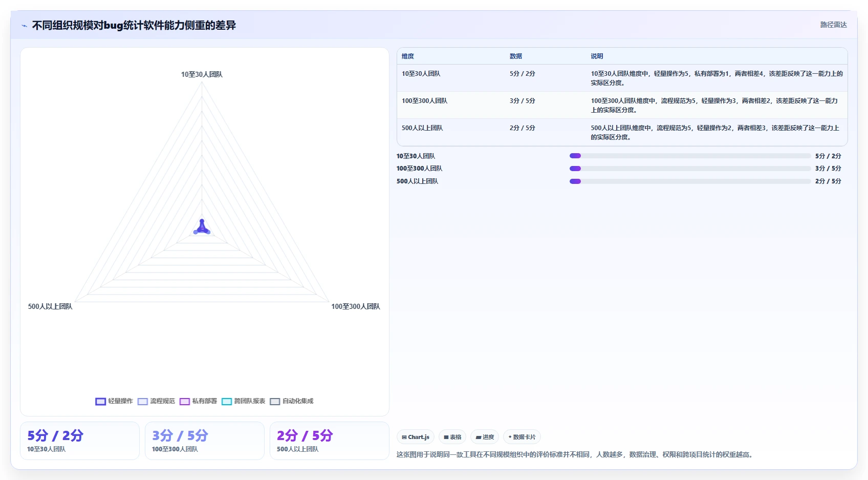The width and height of the screenshot is (868, 480).
Task: Click the footer description starting 这张图用于说明
Action: (x=576, y=454)
